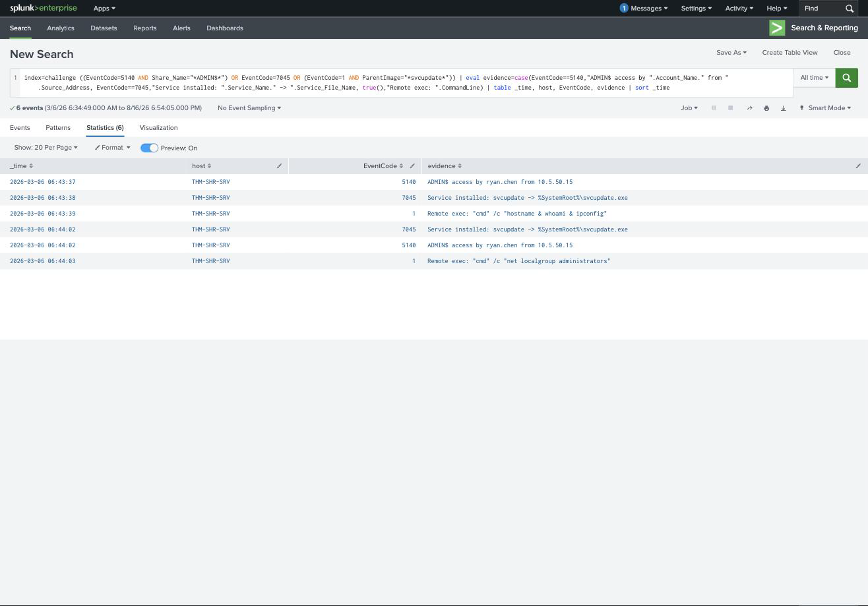Click Create Table View
Screen dimensions: 868x606
[x=790, y=53]
